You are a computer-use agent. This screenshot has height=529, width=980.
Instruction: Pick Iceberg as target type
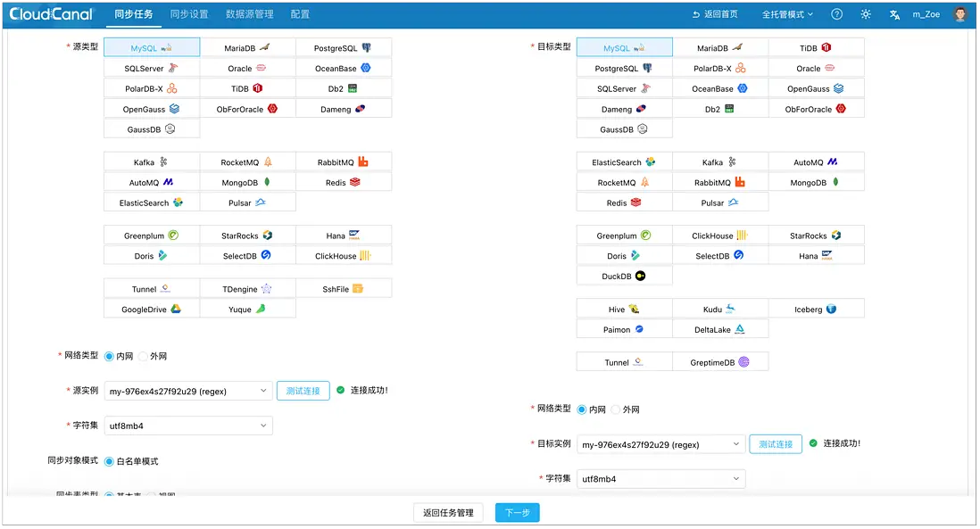[x=817, y=310]
